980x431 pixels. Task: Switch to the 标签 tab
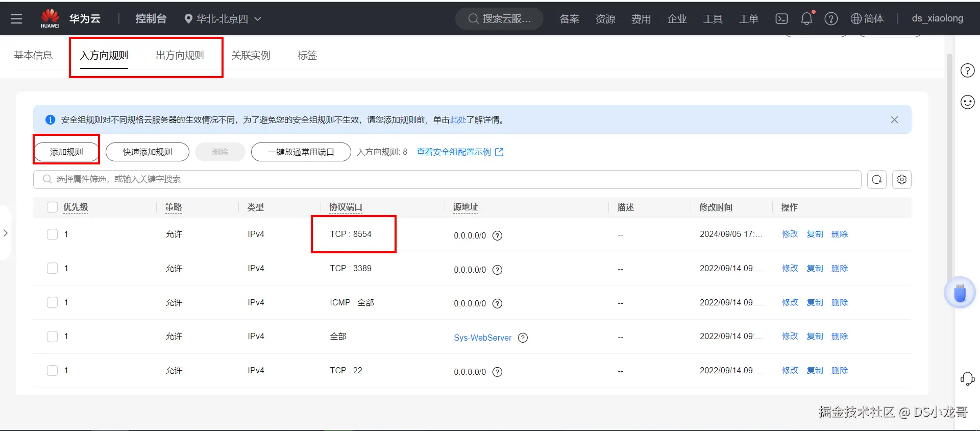coord(307,55)
